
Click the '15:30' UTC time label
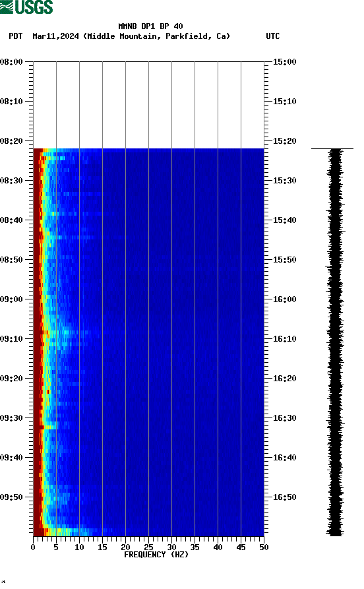tap(284, 180)
